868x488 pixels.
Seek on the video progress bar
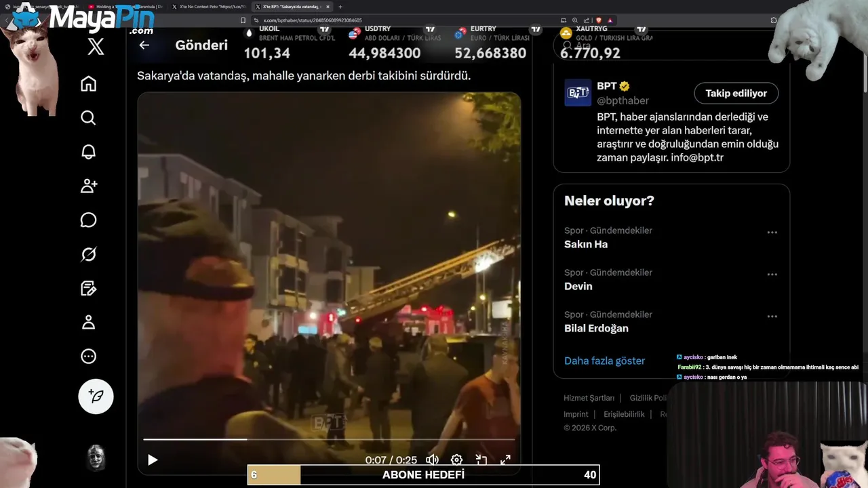pyautogui.click(x=329, y=439)
